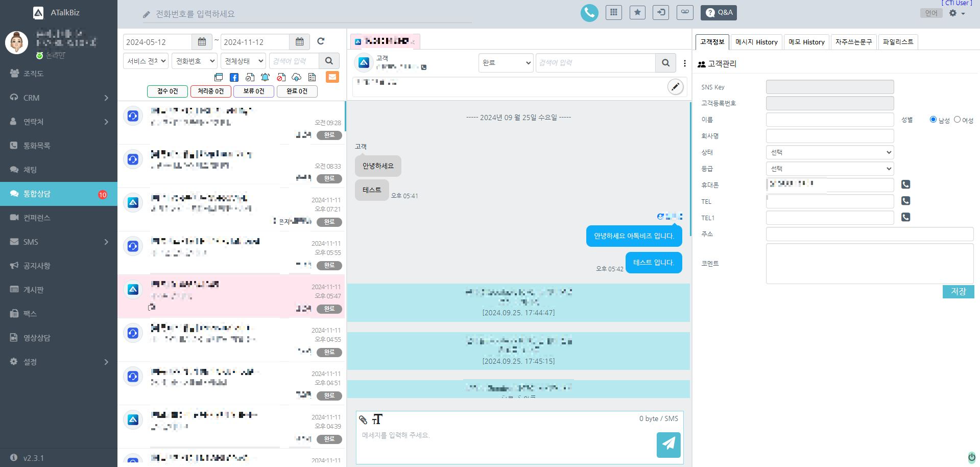980x467 pixels.
Task: Open 통화목록 in the sidebar
Action: pos(59,146)
